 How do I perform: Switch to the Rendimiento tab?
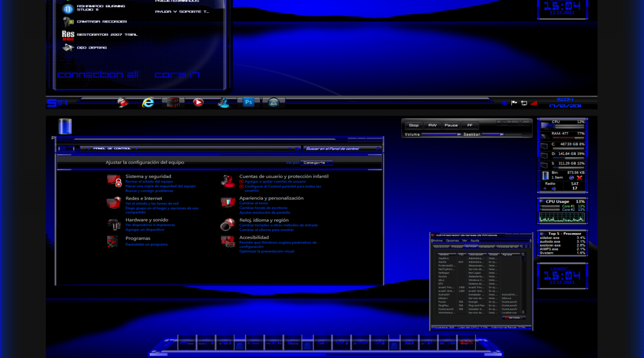click(486, 247)
